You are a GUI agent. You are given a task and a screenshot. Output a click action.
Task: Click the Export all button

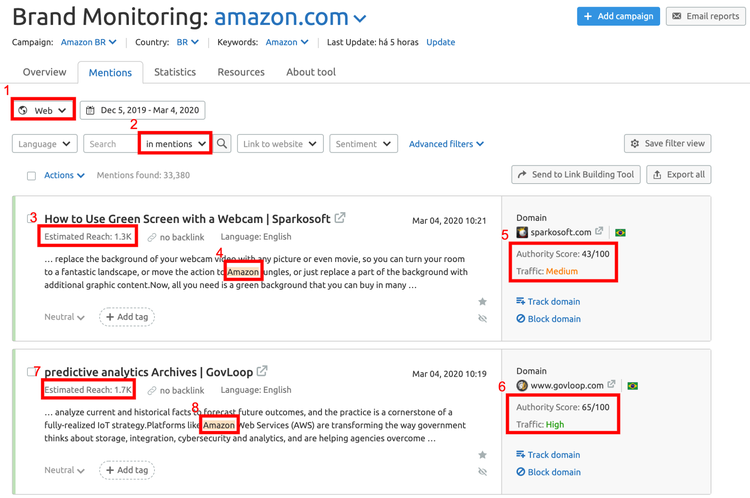pos(679,174)
